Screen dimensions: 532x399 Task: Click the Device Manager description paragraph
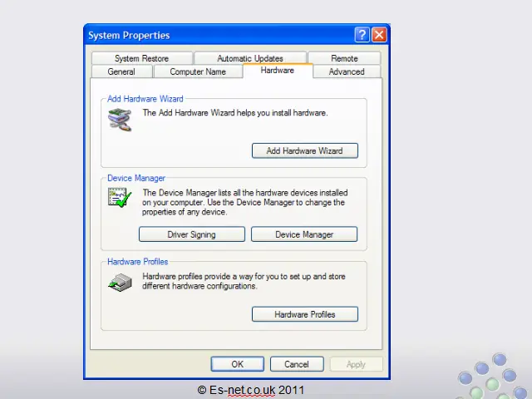click(244, 202)
